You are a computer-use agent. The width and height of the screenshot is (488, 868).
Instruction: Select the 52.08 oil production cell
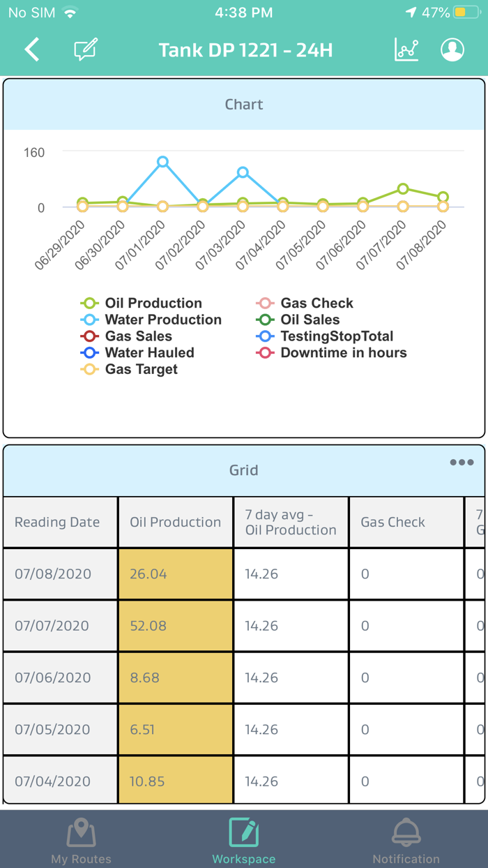point(175,626)
